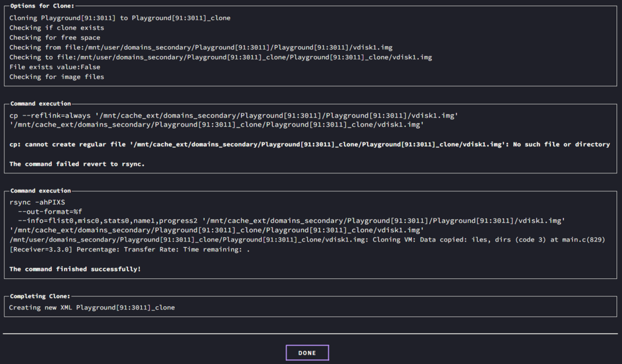The width and height of the screenshot is (622, 364).
Task: Click "The command failed revert to rsync." message
Action: click(77, 164)
